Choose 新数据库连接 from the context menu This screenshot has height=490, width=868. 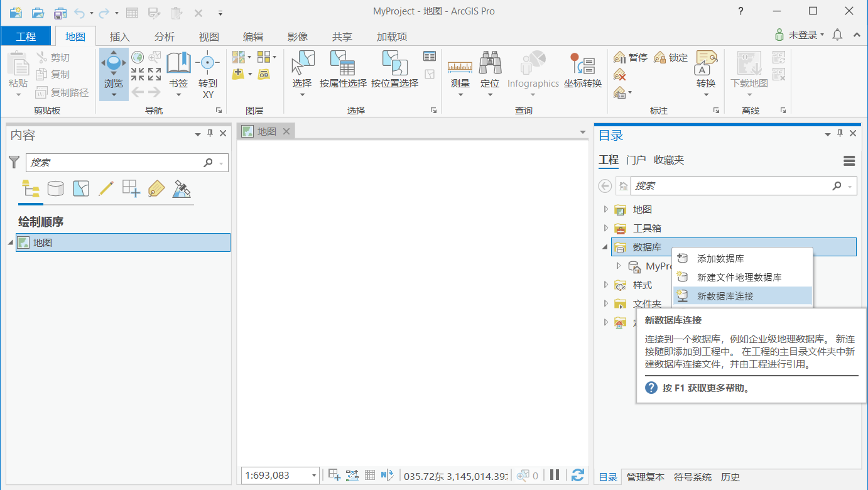point(742,296)
